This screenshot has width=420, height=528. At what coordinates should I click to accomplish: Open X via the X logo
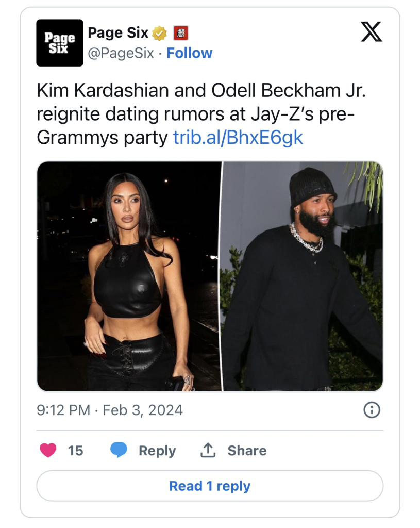[371, 34]
